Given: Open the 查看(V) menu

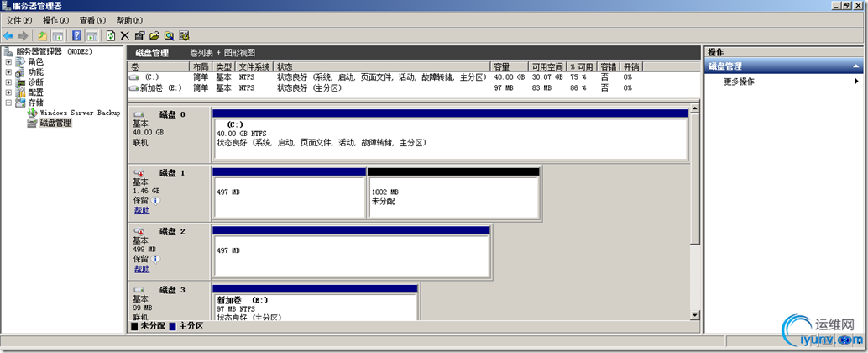Looking at the screenshot, I should (x=92, y=20).
